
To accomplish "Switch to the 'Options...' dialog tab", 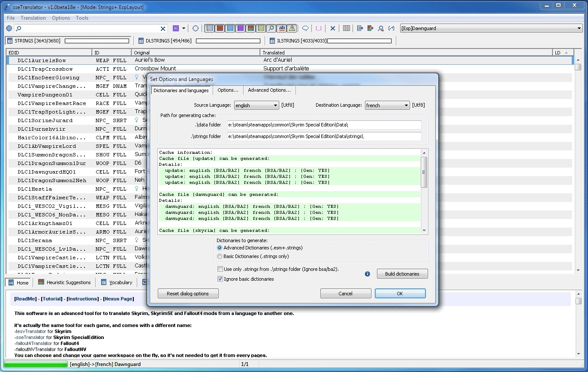I will pyautogui.click(x=228, y=90).
